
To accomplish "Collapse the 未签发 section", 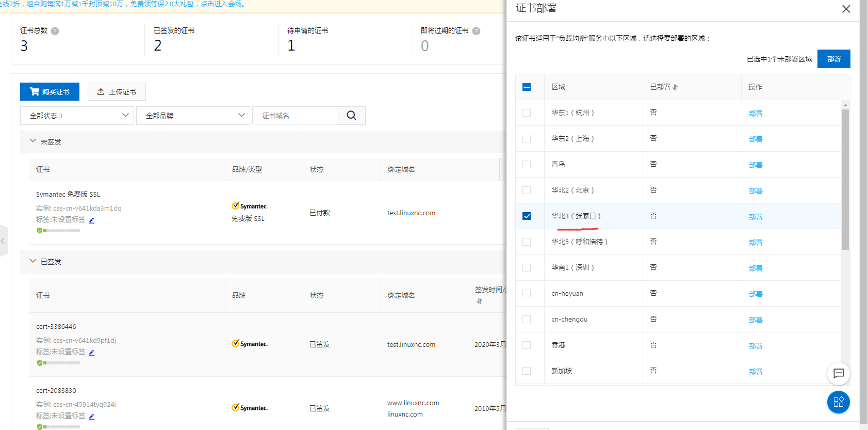I will tap(33, 141).
